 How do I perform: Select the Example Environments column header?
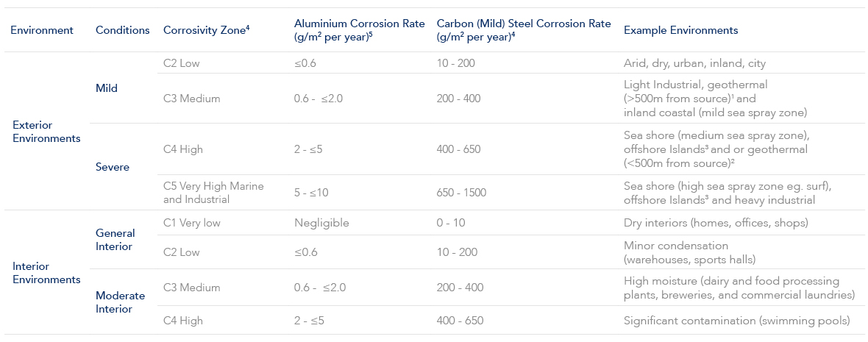[x=680, y=30]
